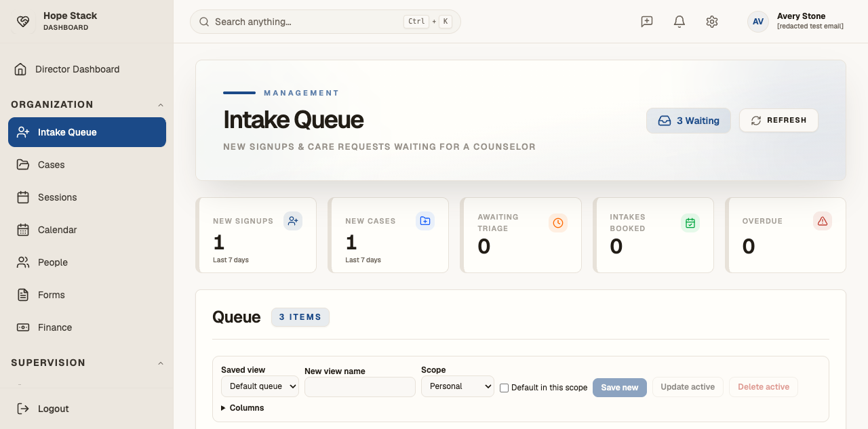Click the Awaiting Triage clock icon
The height and width of the screenshot is (429, 868).
[x=558, y=223]
